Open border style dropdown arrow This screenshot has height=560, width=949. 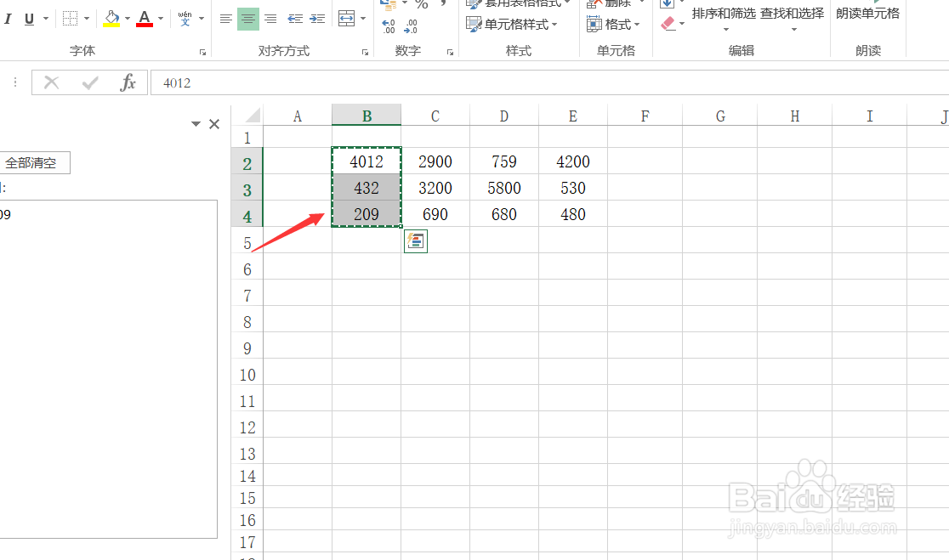coord(87,19)
